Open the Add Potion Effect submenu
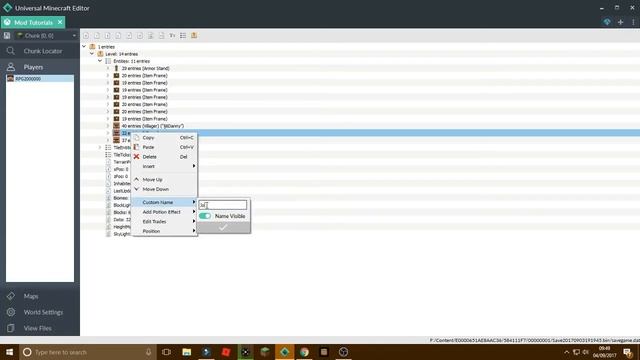The width and height of the screenshot is (640, 360). pyautogui.click(x=164, y=212)
